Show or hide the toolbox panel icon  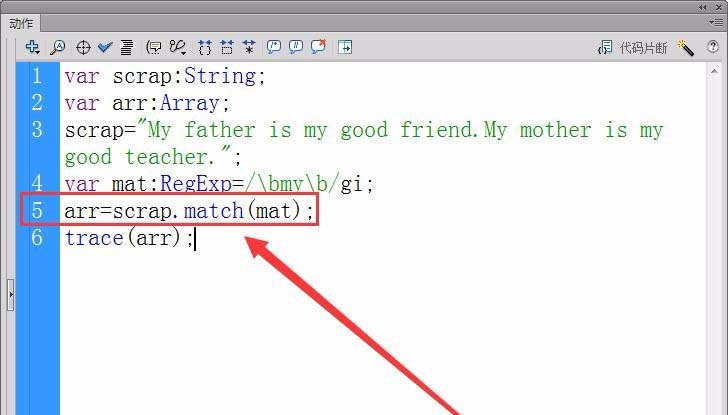pos(345,47)
